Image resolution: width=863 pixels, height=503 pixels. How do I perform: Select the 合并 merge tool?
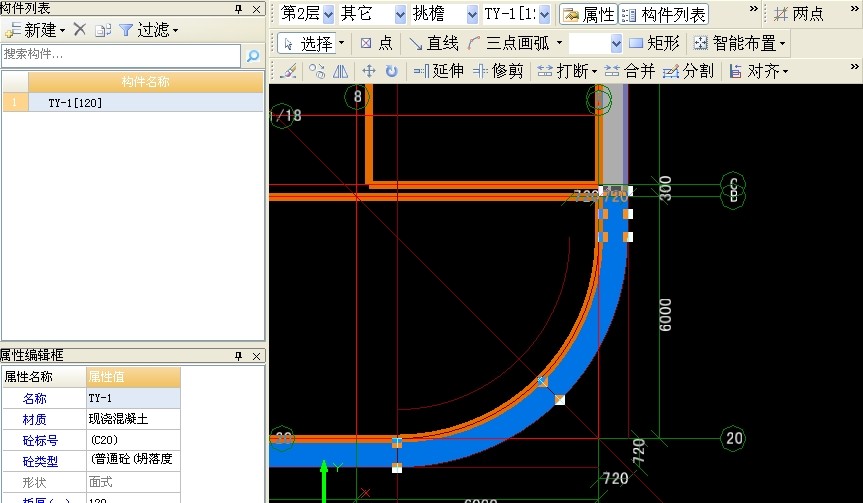pyautogui.click(x=630, y=71)
